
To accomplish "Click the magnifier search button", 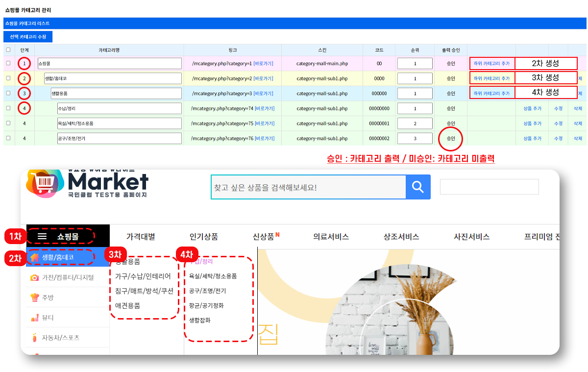I will [418, 187].
